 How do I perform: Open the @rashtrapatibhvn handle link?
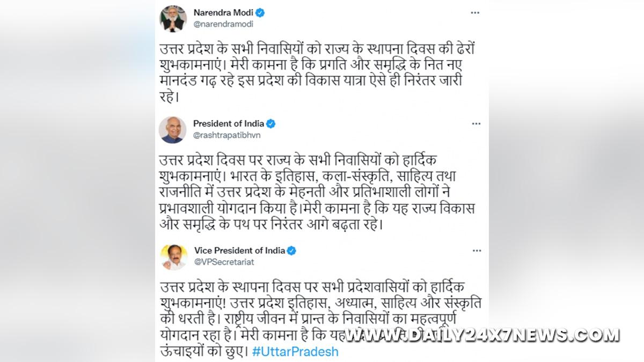coord(226,135)
